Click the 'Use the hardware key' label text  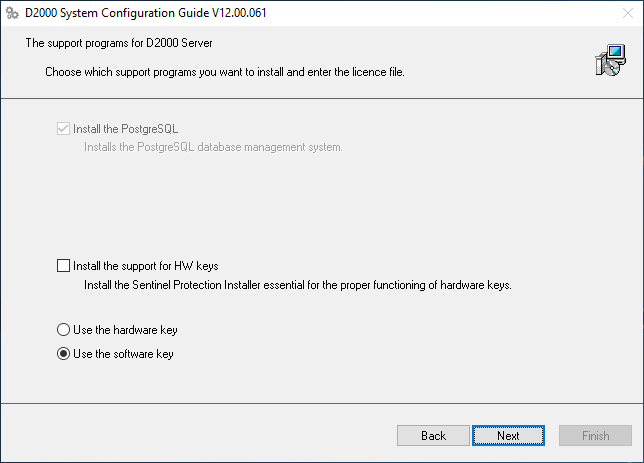(x=125, y=330)
